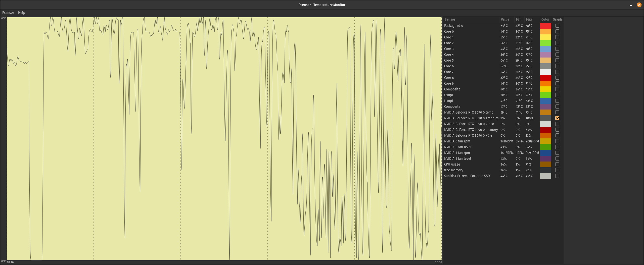Image resolution: width=644 pixels, height=265 pixels.
Task: Open the red color swatch for Package id 0
Action: 545,26
